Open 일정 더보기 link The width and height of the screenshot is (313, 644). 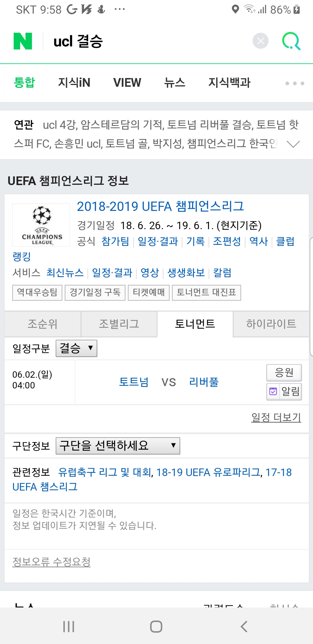click(276, 417)
